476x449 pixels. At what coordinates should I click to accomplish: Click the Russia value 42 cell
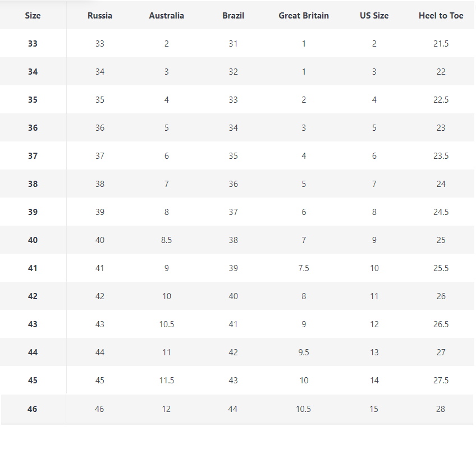tap(100, 296)
